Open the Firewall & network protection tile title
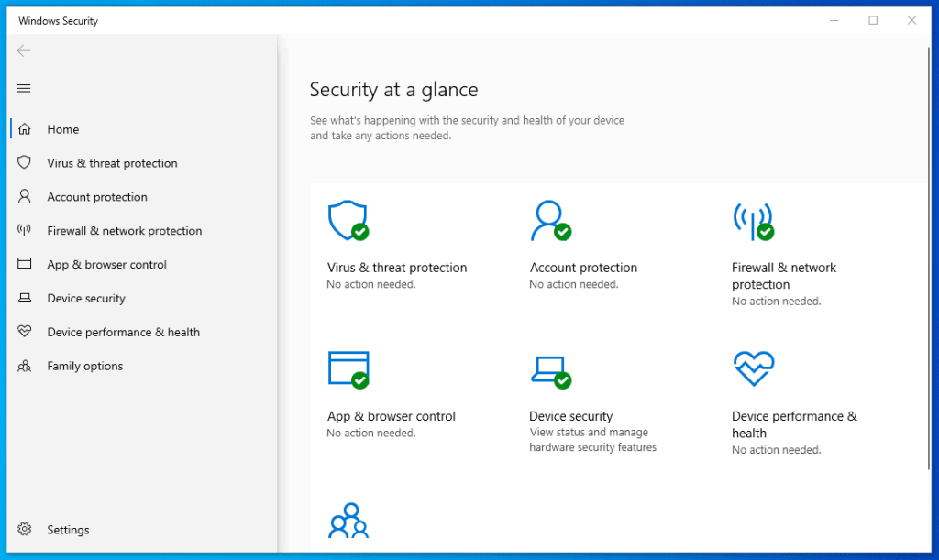 (784, 276)
